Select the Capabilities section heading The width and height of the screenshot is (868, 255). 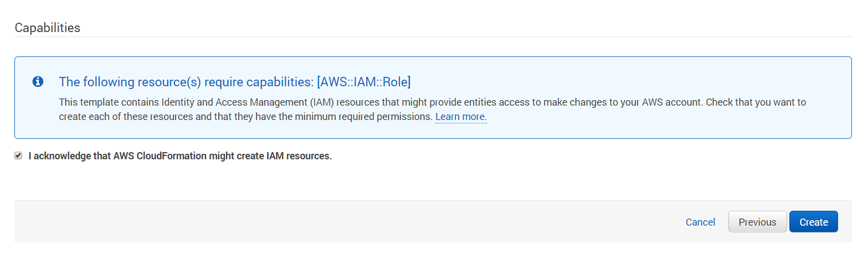pyautogui.click(x=48, y=28)
